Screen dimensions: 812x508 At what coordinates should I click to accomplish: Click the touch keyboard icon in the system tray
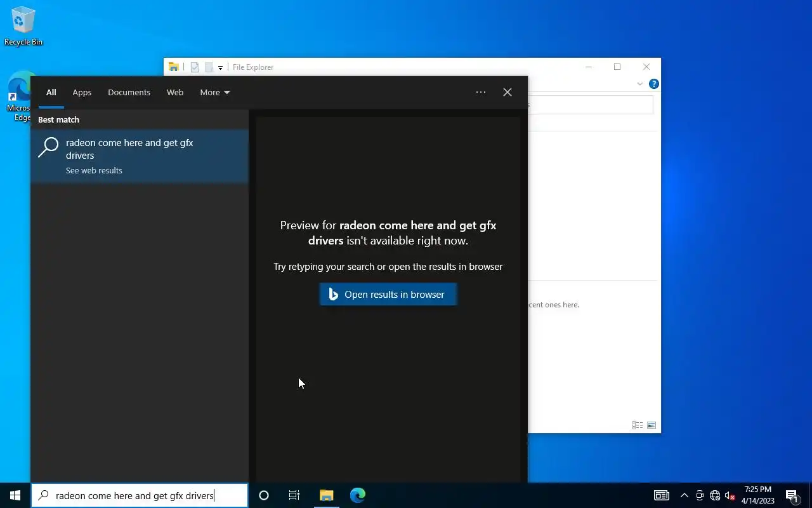[662, 495]
